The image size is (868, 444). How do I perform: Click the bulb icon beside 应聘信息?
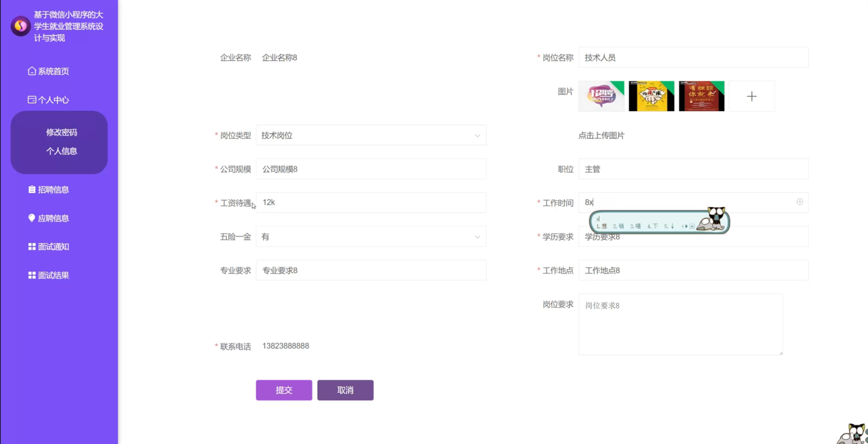click(x=32, y=218)
